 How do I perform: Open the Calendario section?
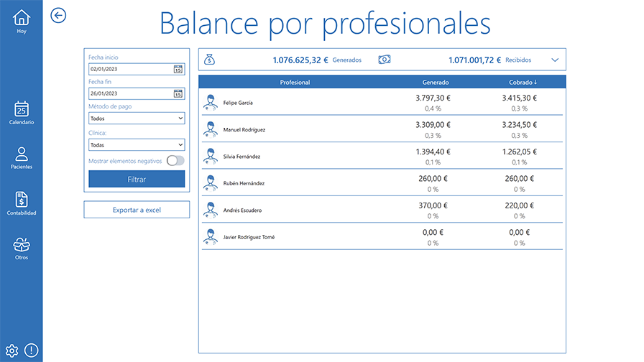click(22, 113)
